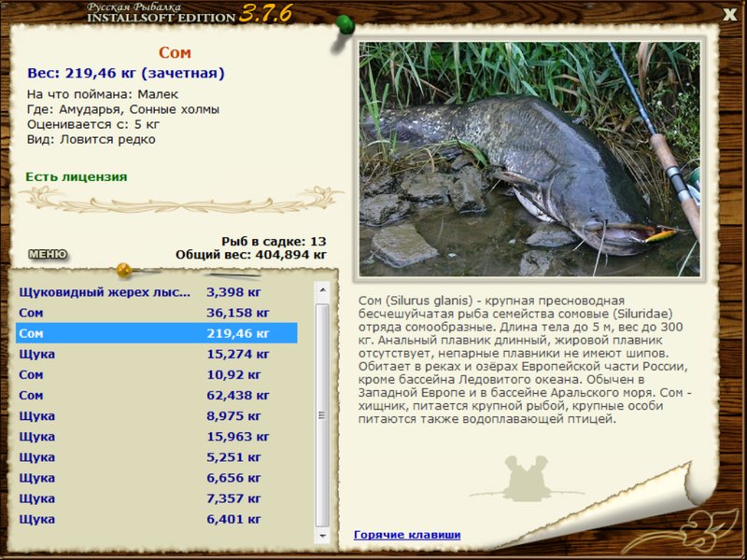Select the Сом 10,92 кг entry
The image size is (747, 560).
[156, 374]
